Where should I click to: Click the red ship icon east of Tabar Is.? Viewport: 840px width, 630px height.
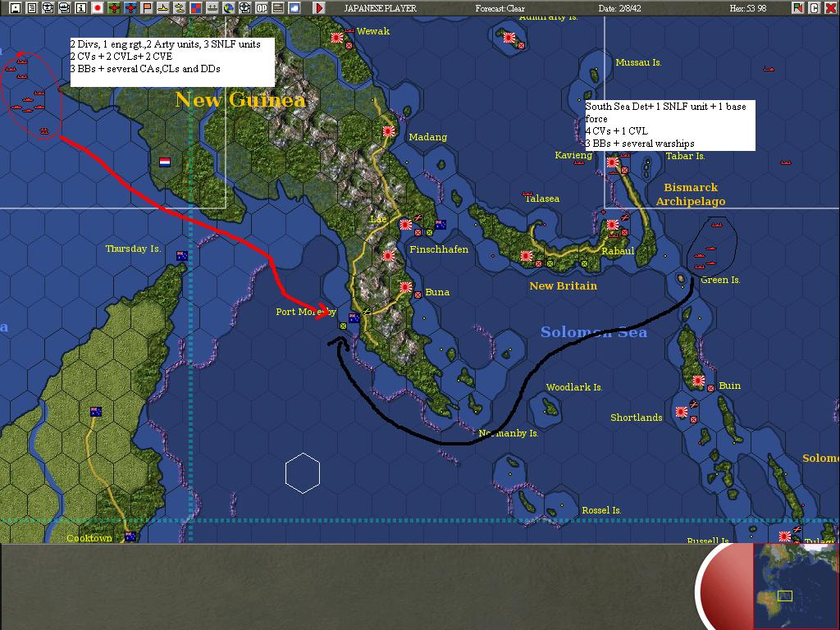786,162
